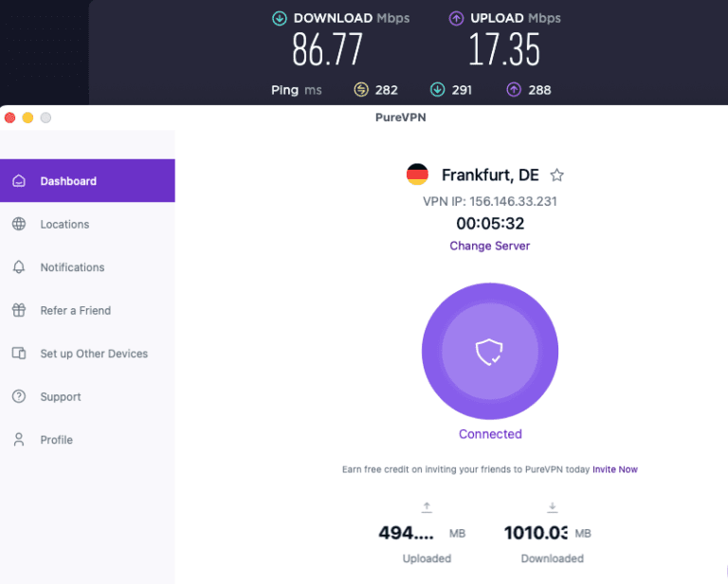Viewport: 728px width, 584px height.
Task: Click the shield icon in connect button
Action: click(x=489, y=352)
